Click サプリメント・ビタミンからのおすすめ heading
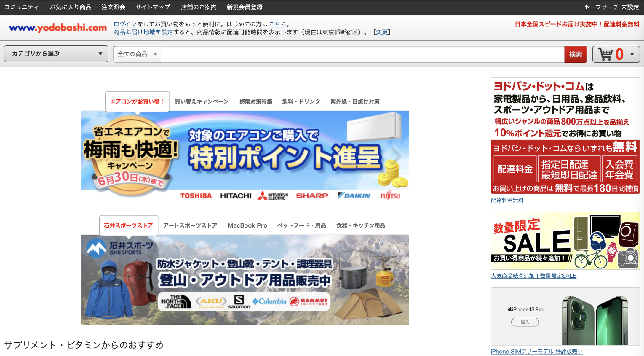The width and height of the screenshot is (644, 356). point(84,345)
